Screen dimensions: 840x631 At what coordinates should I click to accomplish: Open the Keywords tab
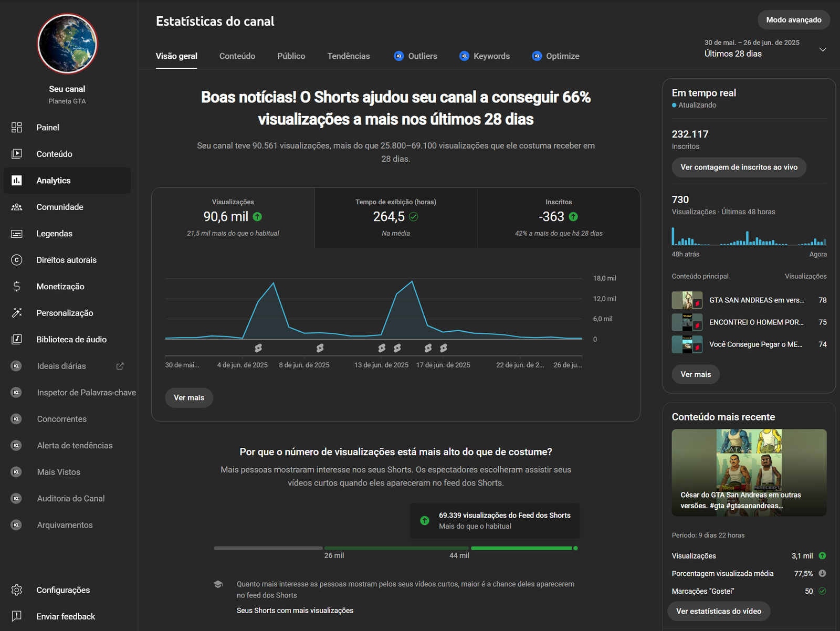click(485, 56)
